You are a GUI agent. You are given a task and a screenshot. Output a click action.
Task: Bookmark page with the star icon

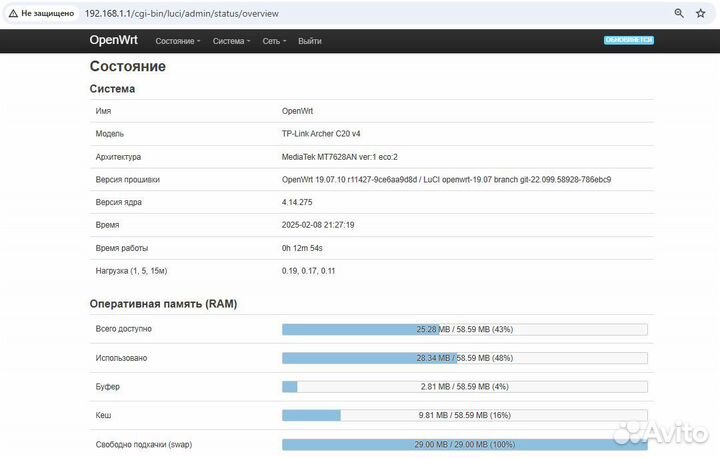click(x=700, y=13)
